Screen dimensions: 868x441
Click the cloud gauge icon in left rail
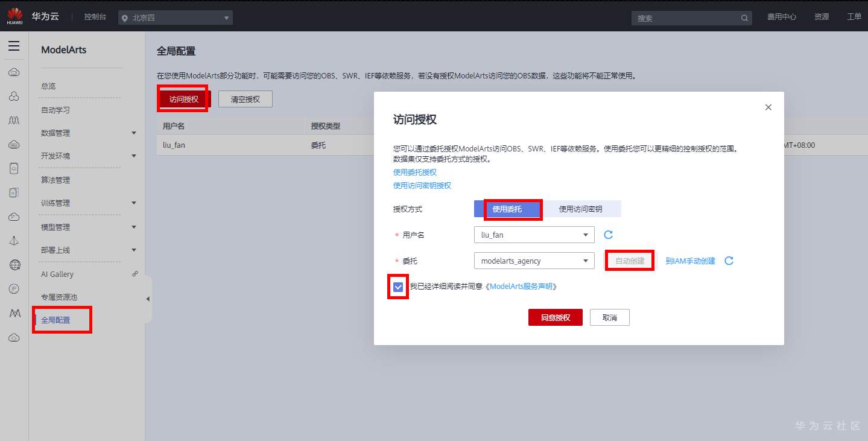(14, 217)
